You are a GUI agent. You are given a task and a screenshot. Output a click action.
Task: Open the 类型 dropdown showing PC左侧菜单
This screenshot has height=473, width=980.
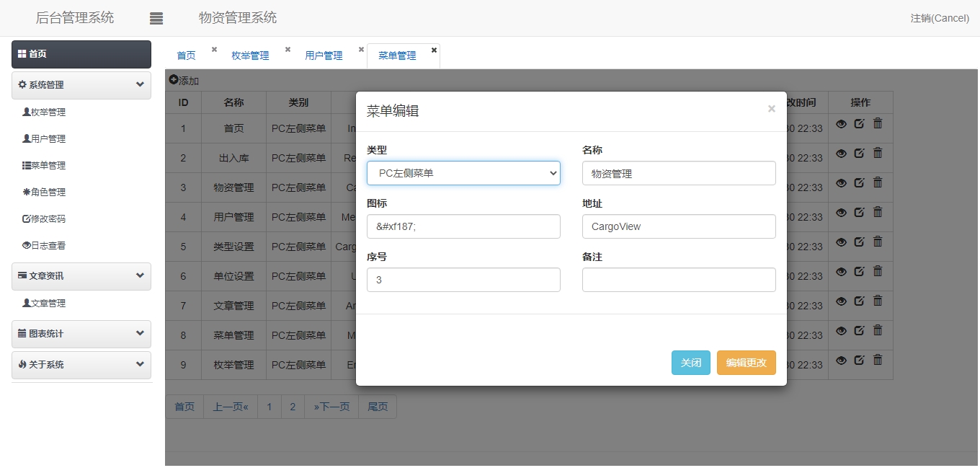click(463, 173)
